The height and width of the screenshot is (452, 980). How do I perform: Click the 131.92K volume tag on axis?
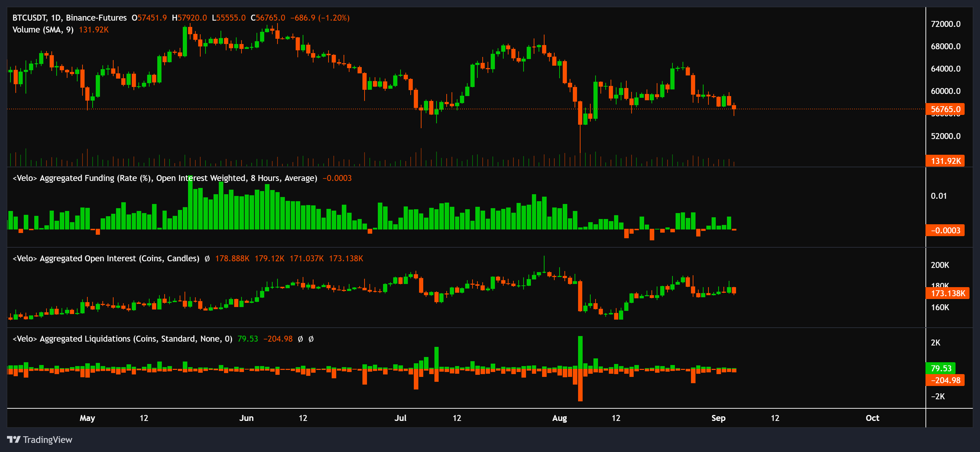(945, 161)
